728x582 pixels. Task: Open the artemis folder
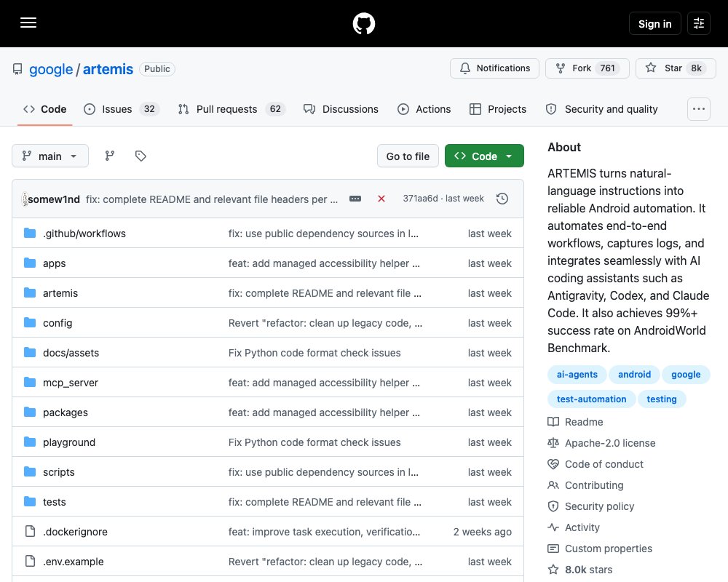[x=60, y=293]
